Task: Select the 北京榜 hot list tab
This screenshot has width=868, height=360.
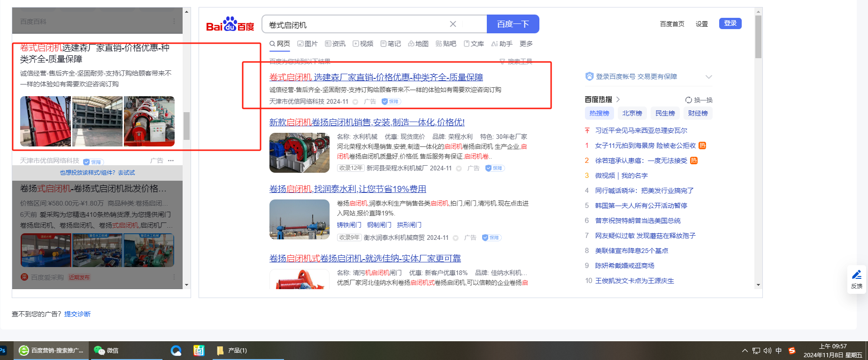Action: tap(632, 113)
